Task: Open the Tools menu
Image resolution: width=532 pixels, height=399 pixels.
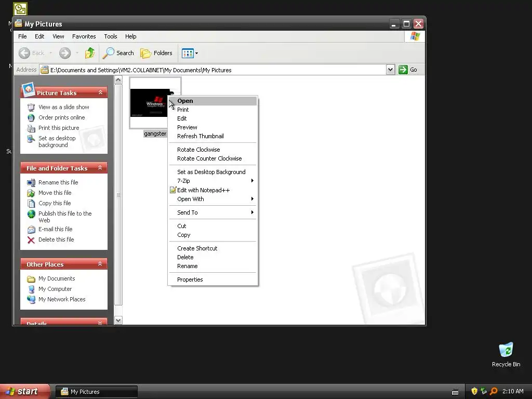Action: point(111,36)
